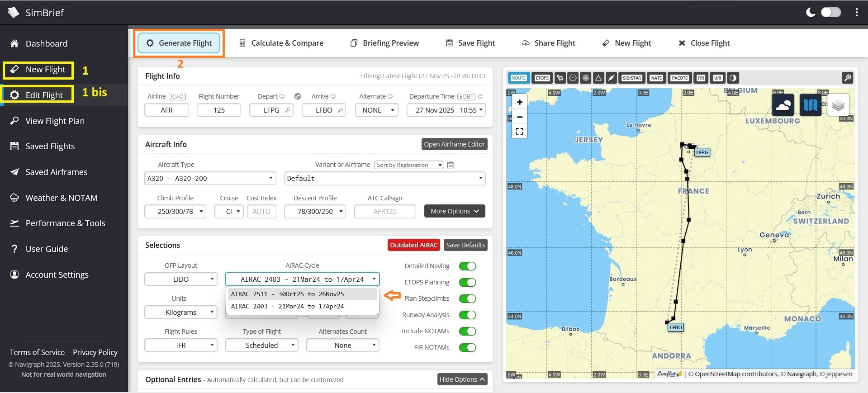
Task: Click the Flight Number input field
Action: point(219,110)
